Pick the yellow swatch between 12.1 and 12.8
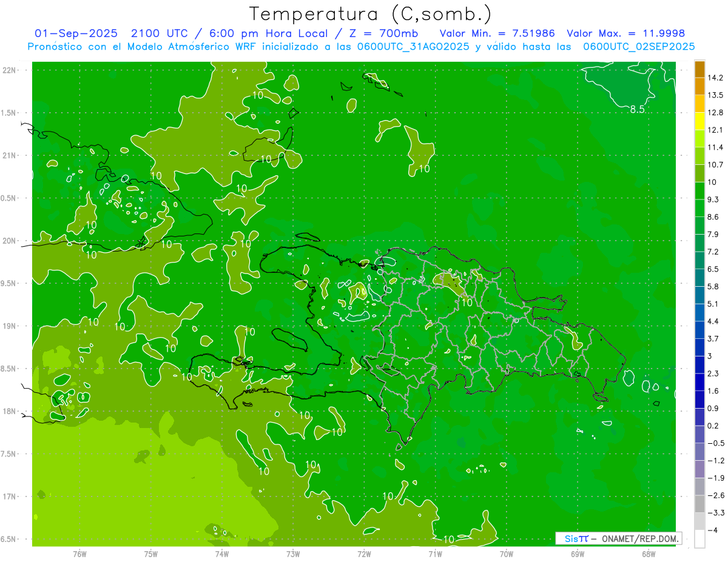 [699, 121]
